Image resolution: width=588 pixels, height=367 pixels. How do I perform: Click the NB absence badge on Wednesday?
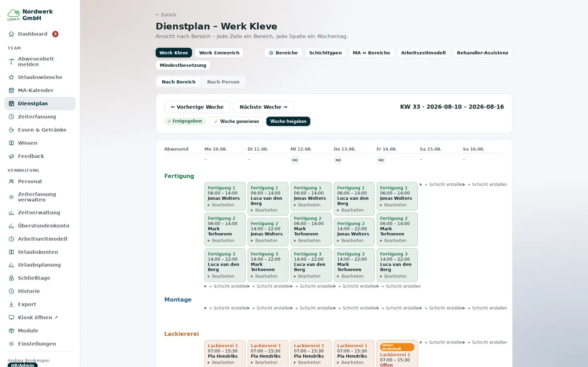pos(295,160)
